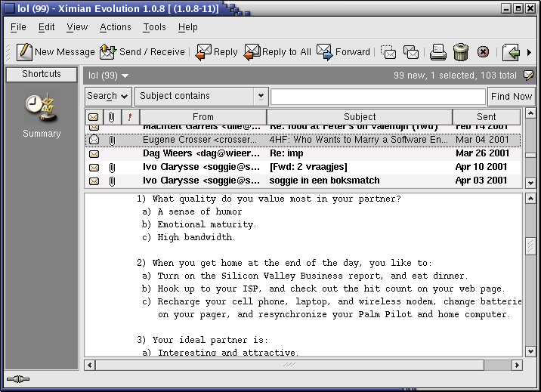Open the Search dropdown menu
Screen dimensions: 541x392
click(108, 96)
